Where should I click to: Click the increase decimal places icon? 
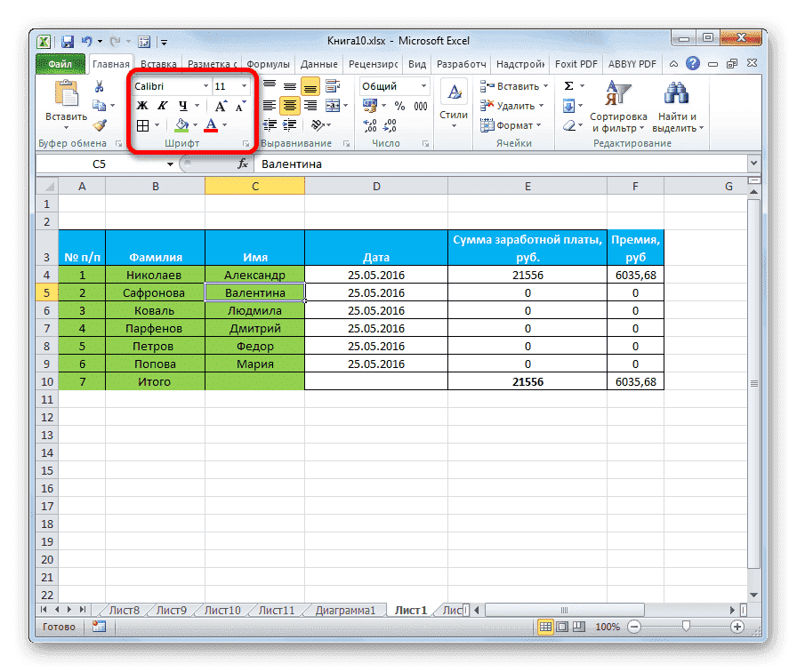click(x=368, y=124)
